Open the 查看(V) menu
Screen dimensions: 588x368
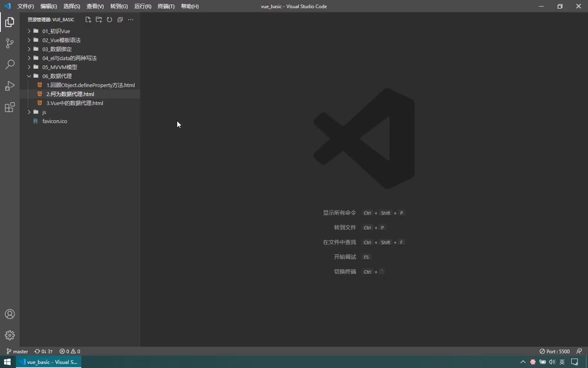(x=95, y=6)
